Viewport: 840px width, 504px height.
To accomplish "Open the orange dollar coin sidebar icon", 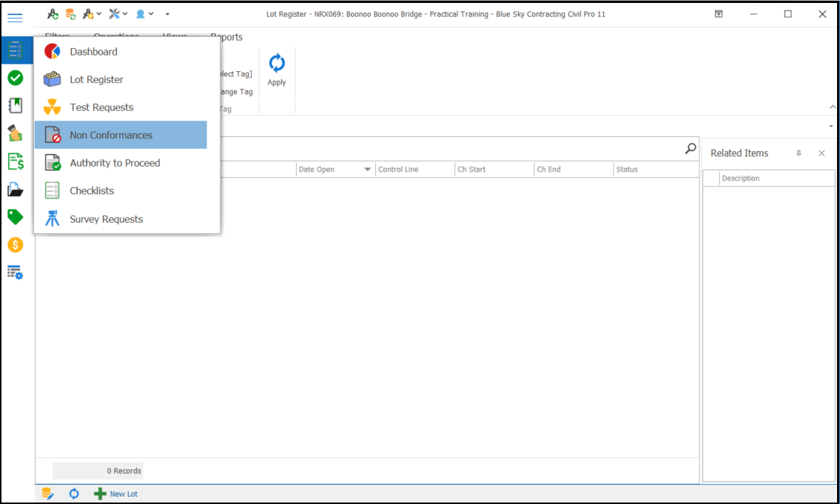I will 15,245.
